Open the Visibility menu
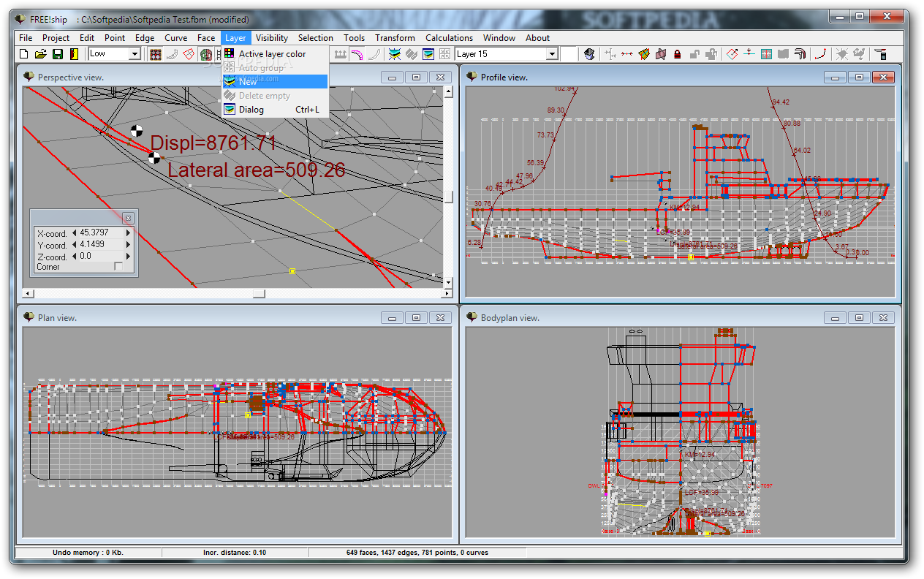 click(x=272, y=38)
